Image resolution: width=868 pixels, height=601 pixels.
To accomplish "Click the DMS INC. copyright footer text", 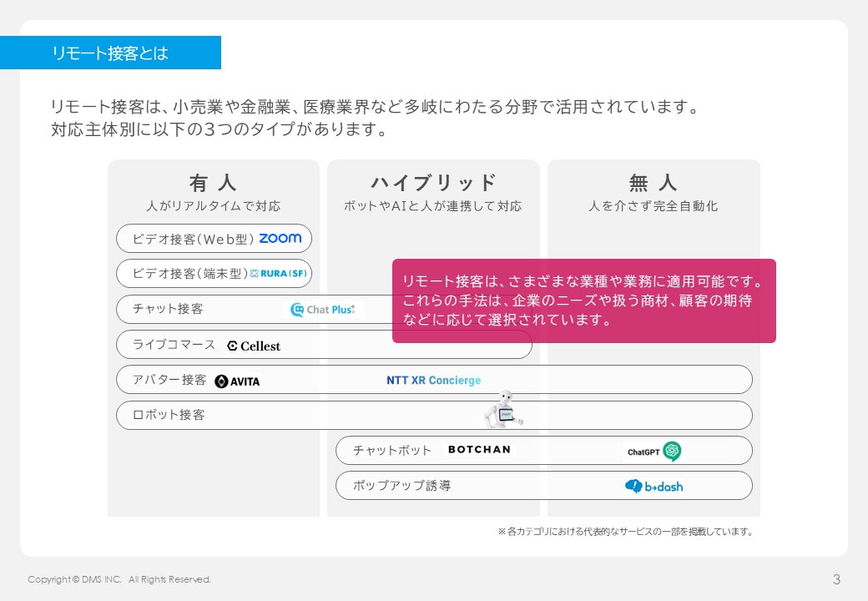I will click(x=119, y=579).
